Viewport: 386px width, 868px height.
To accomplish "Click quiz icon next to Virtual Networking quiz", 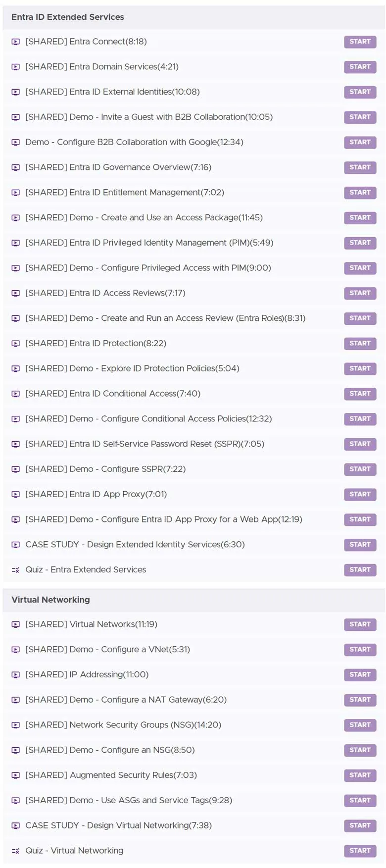I will coord(16,851).
